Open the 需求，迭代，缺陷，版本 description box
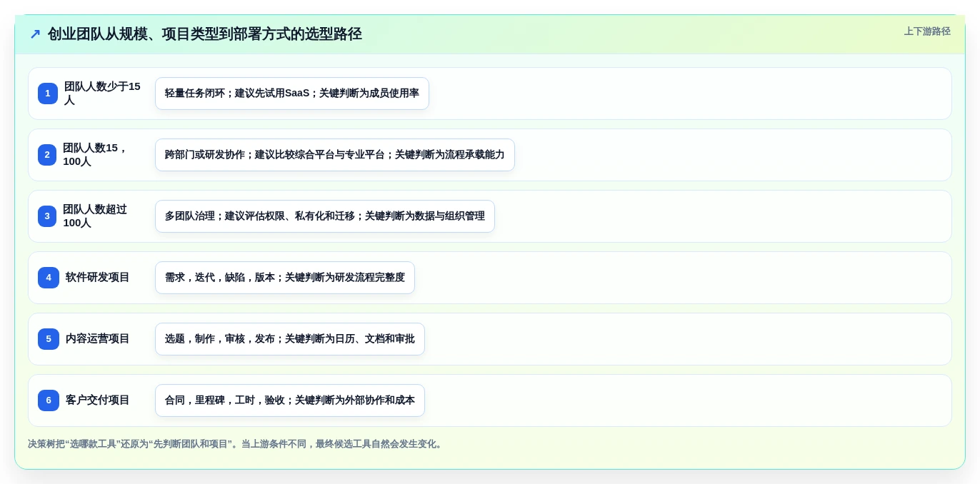 point(285,278)
